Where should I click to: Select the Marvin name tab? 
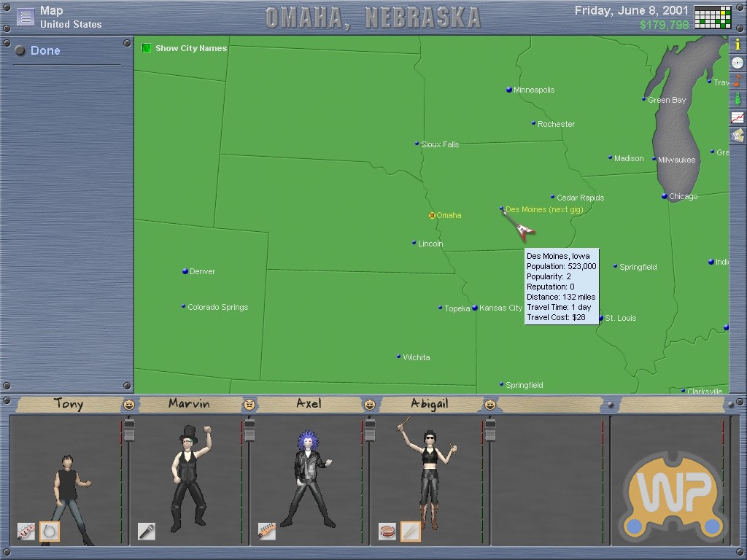[x=188, y=404]
